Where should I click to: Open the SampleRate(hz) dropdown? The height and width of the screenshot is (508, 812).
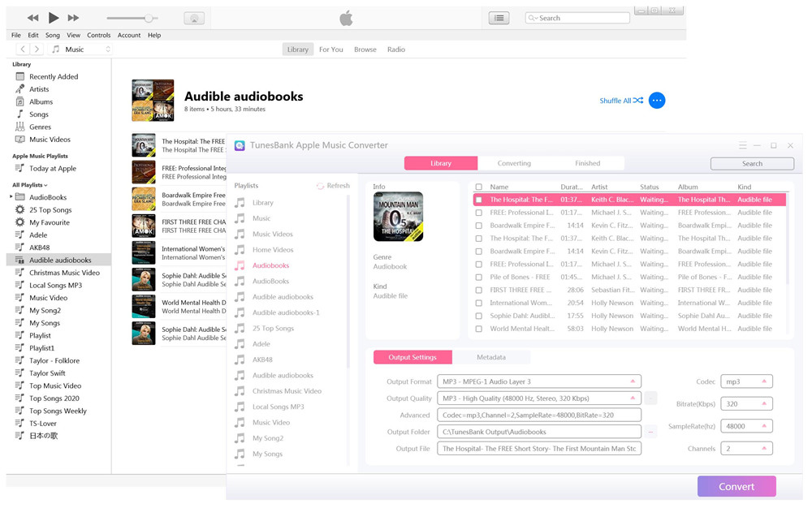tap(746, 426)
